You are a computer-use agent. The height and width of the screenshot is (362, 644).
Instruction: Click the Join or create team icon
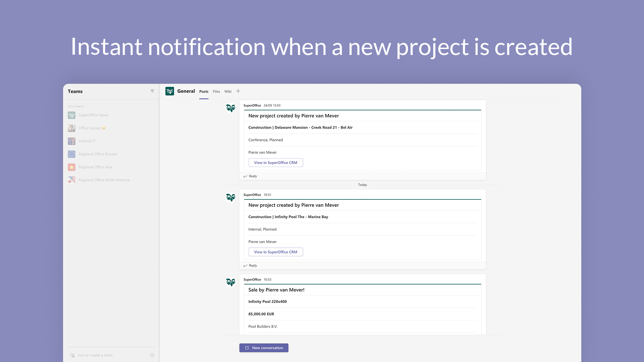pos(72,355)
